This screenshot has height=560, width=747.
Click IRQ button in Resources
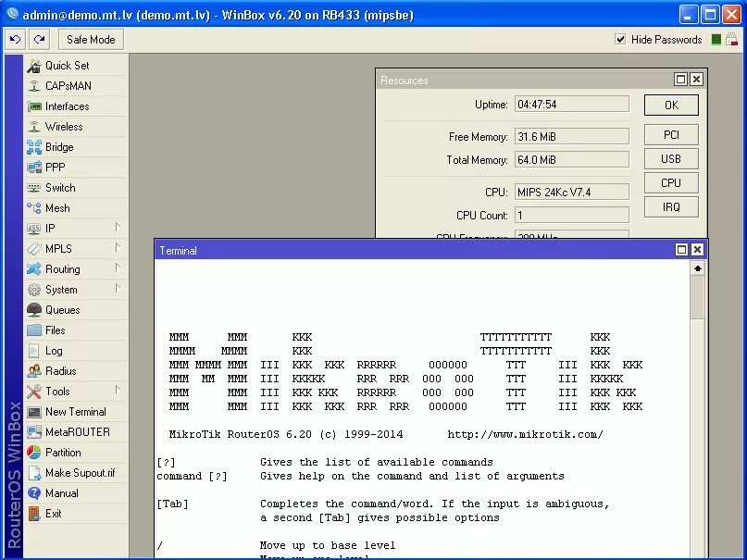[x=671, y=207]
